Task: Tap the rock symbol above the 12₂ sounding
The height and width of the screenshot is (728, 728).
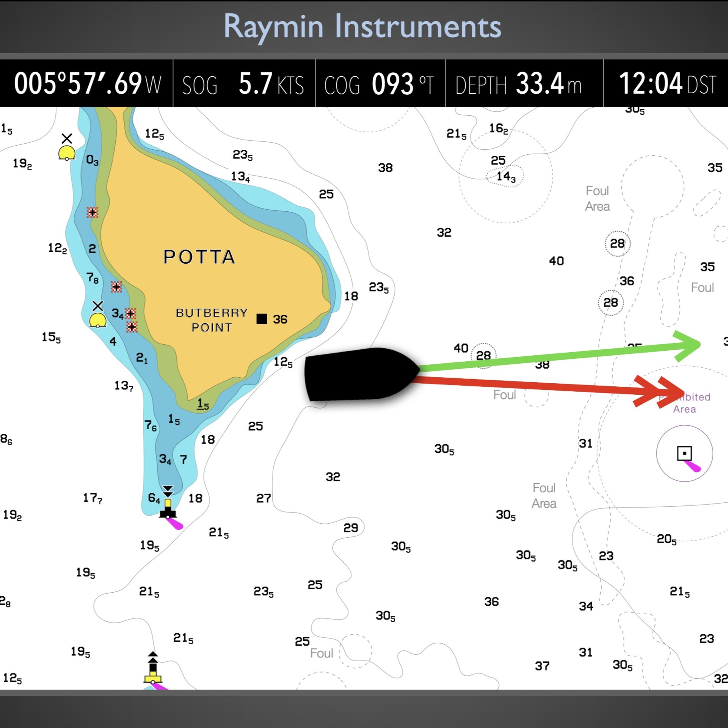Action: 93,212
